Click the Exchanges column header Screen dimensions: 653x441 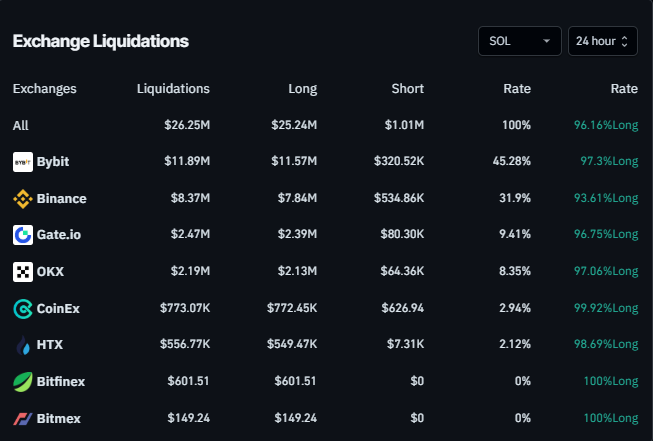pos(44,89)
